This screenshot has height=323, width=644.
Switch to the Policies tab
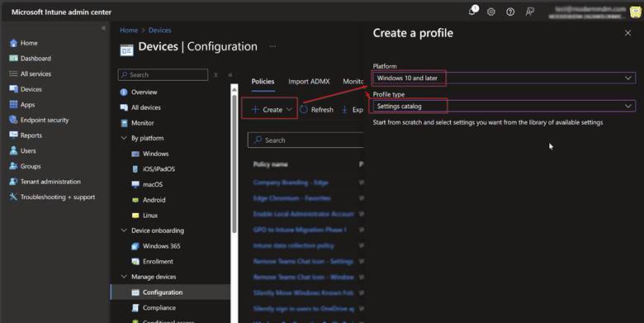click(263, 81)
